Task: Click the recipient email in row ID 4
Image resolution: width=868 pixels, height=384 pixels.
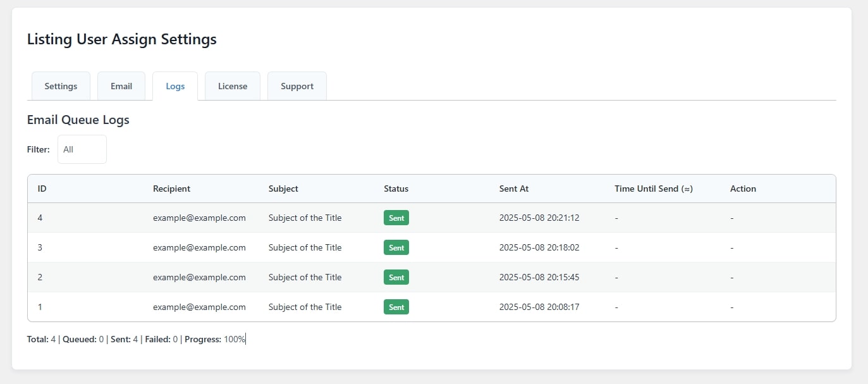Action: pyautogui.click(x=199, y=218)
